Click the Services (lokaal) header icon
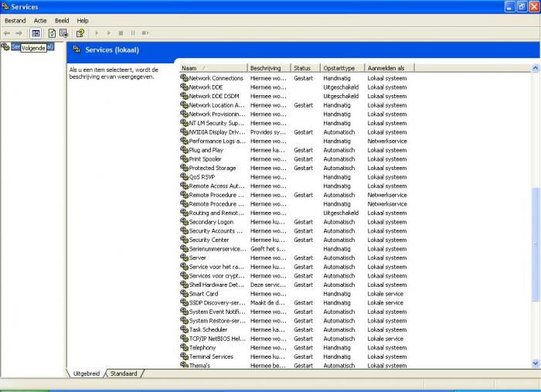 coord(77,49)
